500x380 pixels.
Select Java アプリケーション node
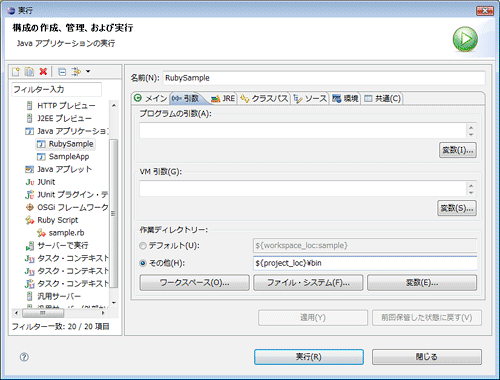pos(73,131)
